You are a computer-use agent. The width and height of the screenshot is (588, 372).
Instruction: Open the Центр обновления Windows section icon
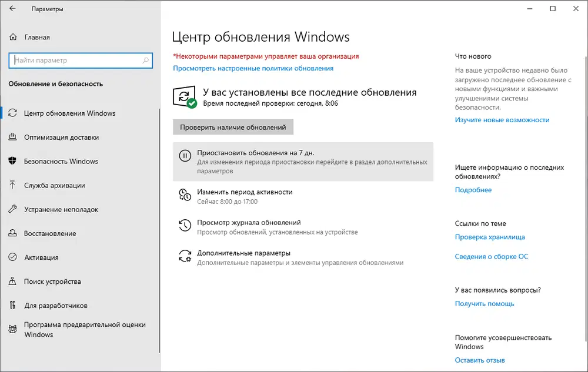pos(14,113)
